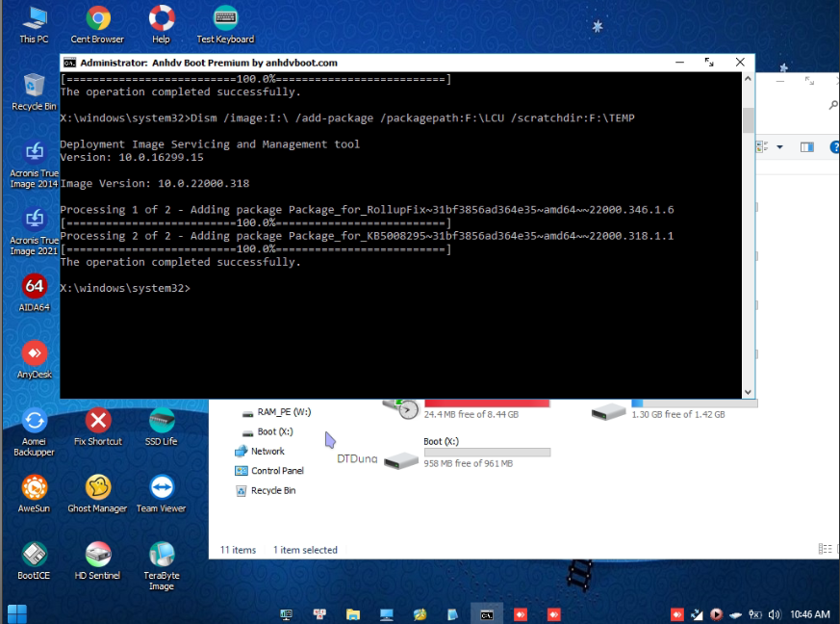Select the Aomei Backupper desktop icon
The height and width of the screenshot is (624, 840).
pos(34,432)
